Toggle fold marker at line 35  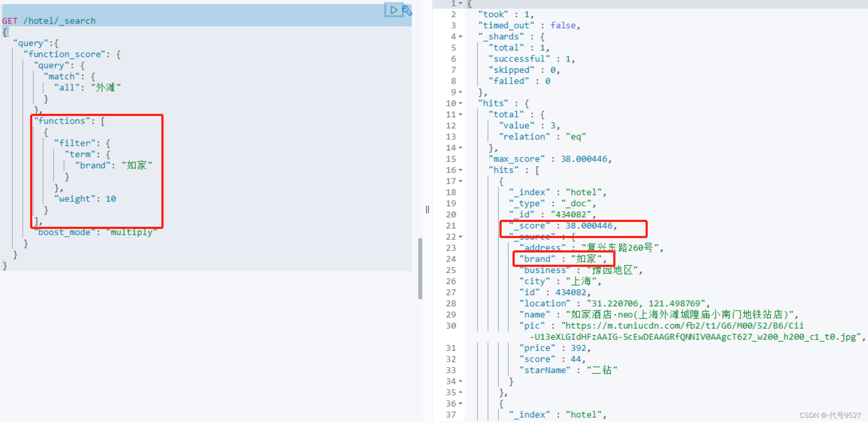[460, 392]
